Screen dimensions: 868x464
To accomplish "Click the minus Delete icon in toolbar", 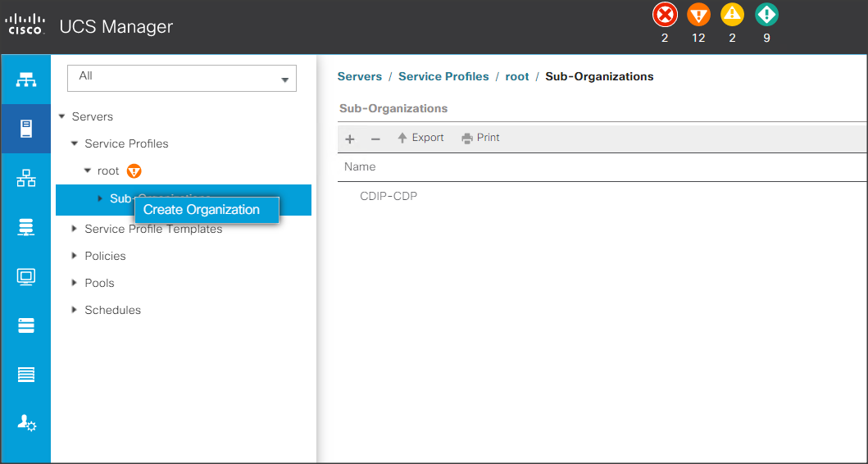I will coord(375,139).
